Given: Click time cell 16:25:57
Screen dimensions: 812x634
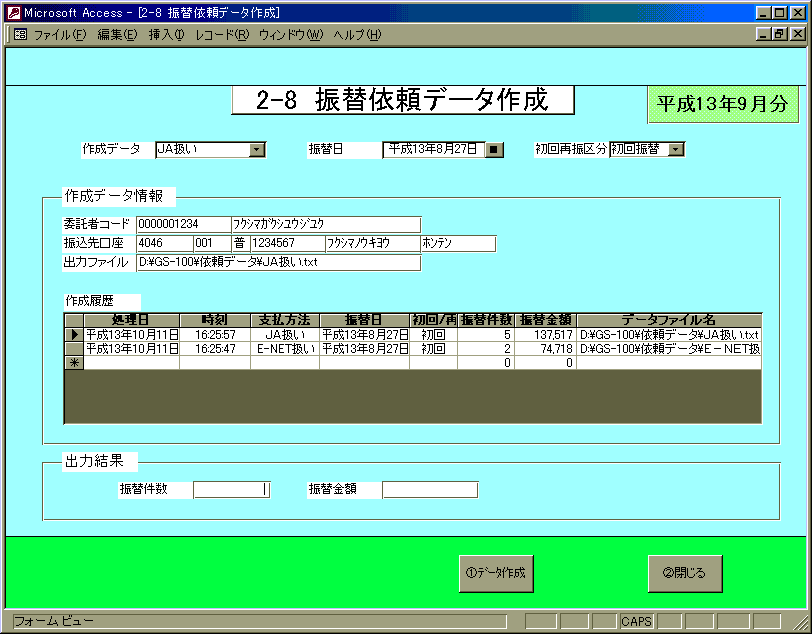Looking at the screenshot, I should click(215, 335).
